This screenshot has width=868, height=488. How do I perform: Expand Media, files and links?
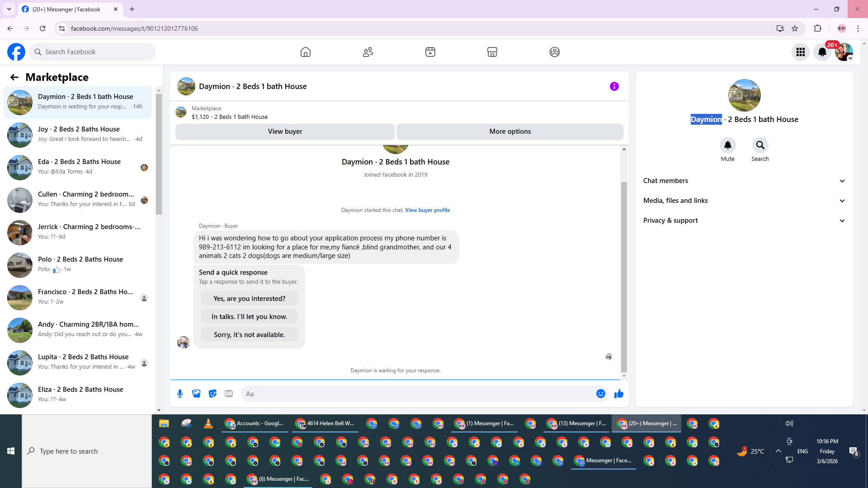pos(744,201)
